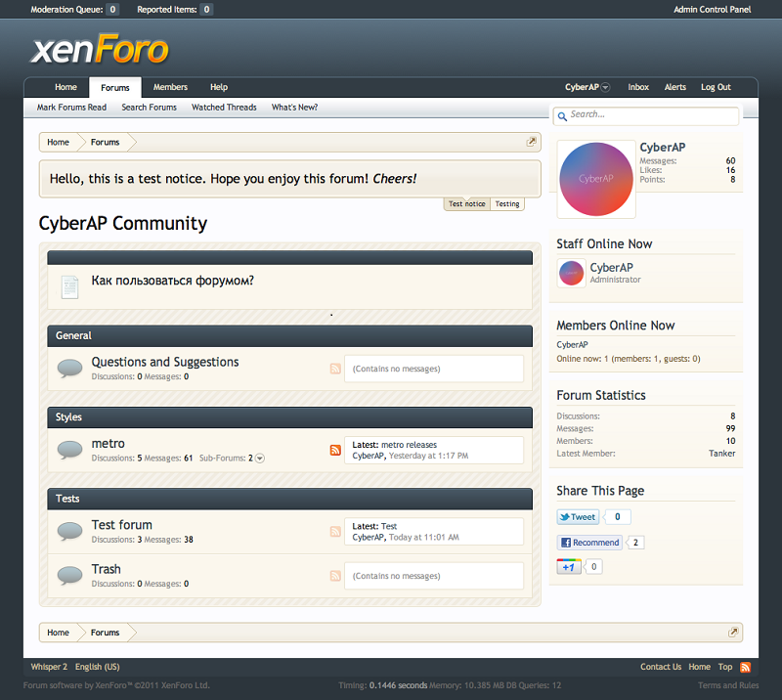Click Home in the bottom breadcrumb
The height and width of the screenshot is (700, 782).
58,633
